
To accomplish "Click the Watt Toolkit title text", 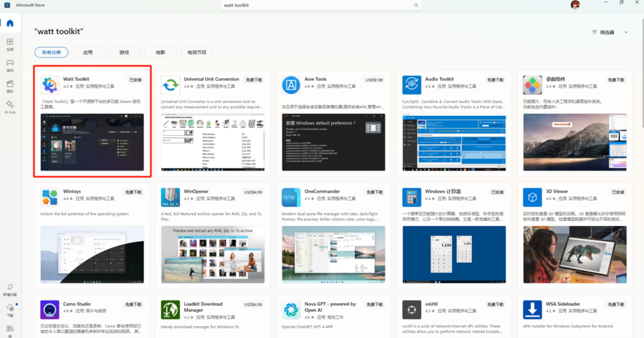I will pos(76,79).
